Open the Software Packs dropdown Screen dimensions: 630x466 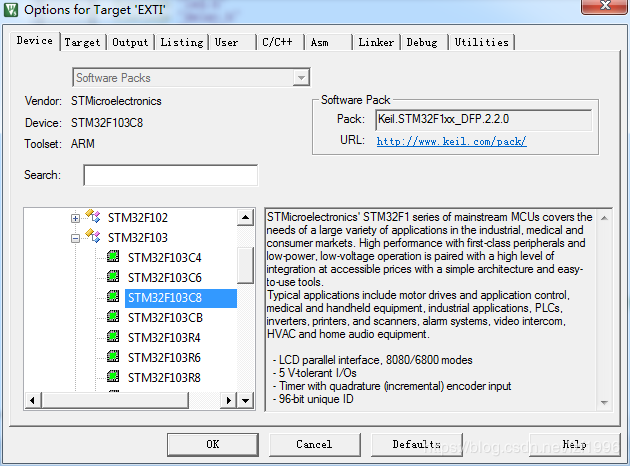301,78
